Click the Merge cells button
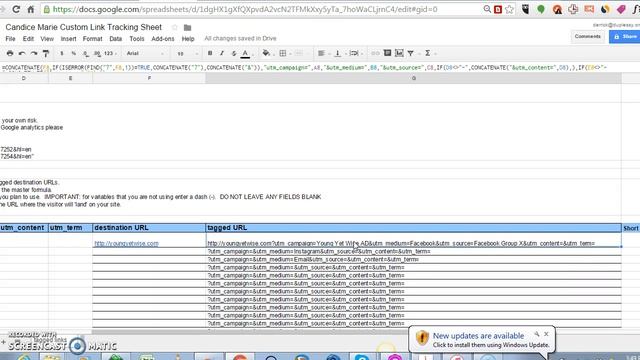 299,53
